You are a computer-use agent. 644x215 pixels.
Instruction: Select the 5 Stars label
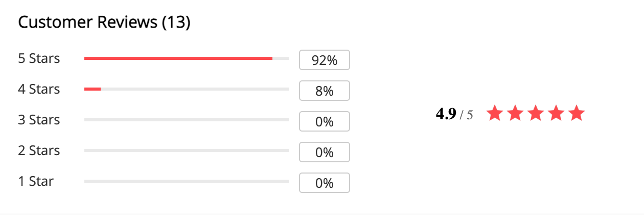pos(39,58)
